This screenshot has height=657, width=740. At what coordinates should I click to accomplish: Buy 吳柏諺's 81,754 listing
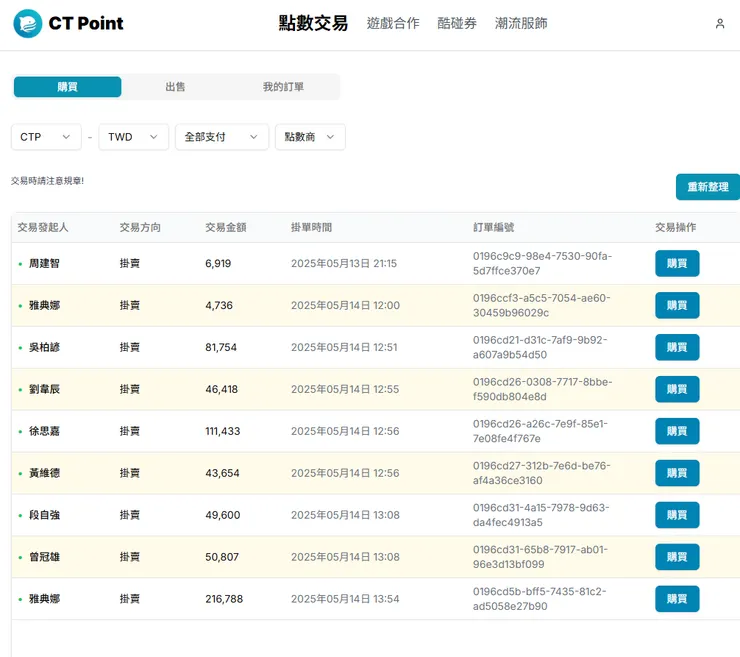click(x=677, y=348)
